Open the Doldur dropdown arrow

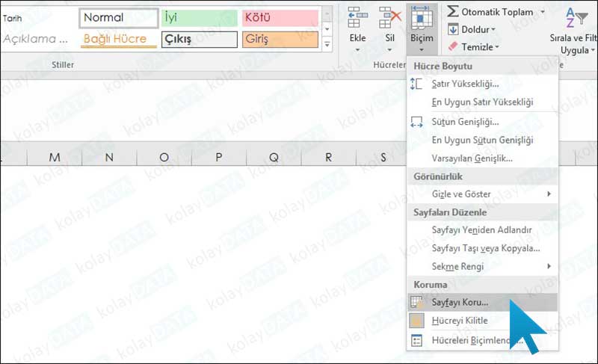[x=493, y=29]
